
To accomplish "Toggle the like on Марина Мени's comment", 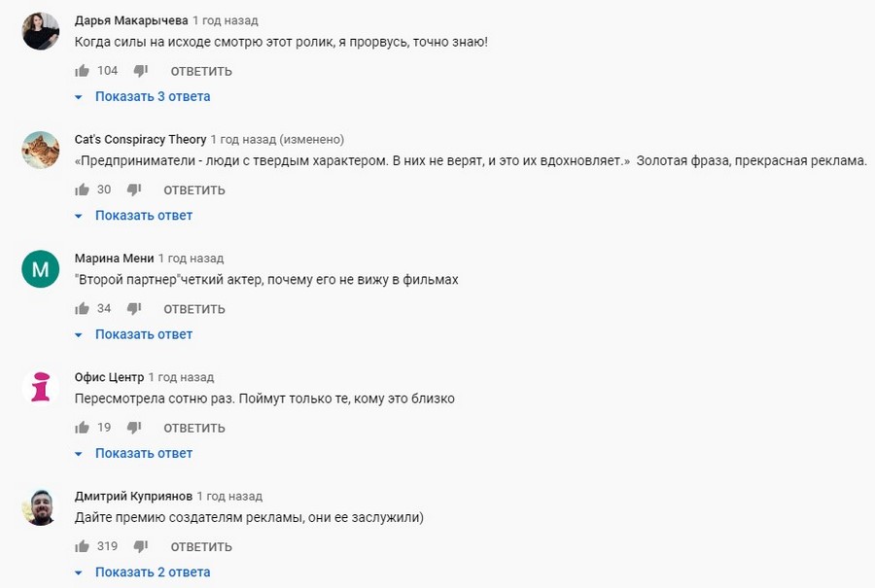I will [x=82, y=308].
